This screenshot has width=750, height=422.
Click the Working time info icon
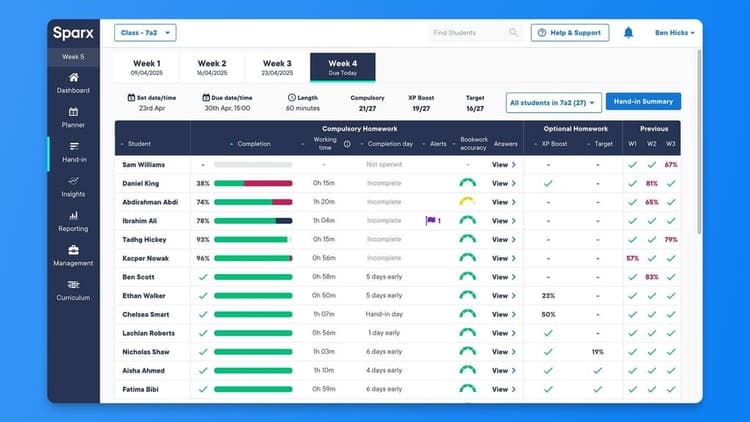click(347, 143)
